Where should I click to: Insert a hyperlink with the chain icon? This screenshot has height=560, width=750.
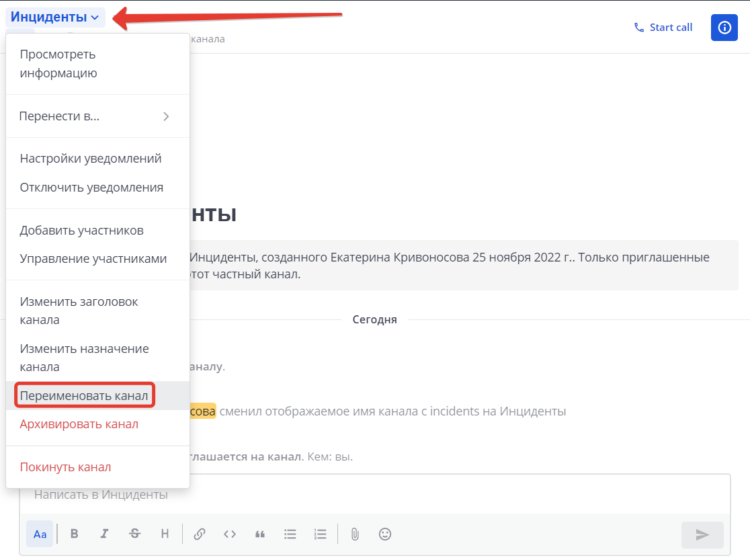(199, 534)
